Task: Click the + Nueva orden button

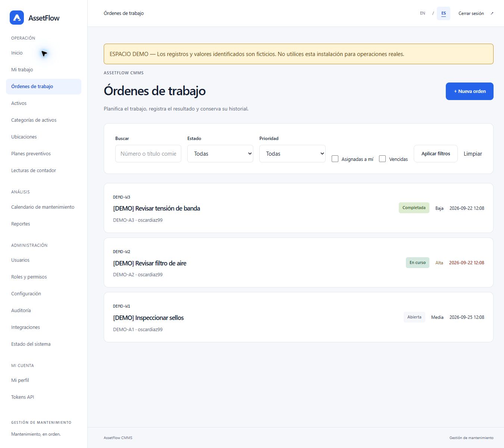Action: click(x=469, y=91)
